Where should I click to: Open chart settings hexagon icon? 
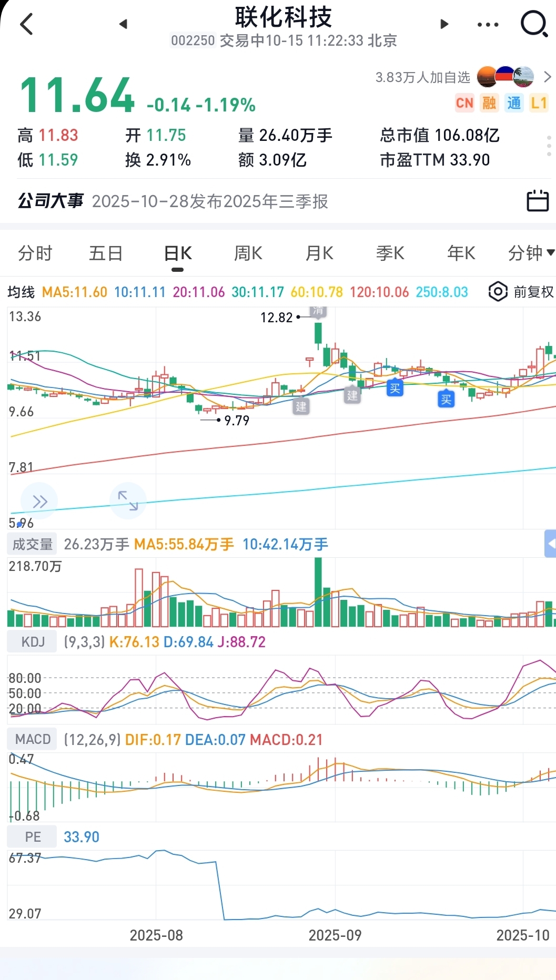498,292
